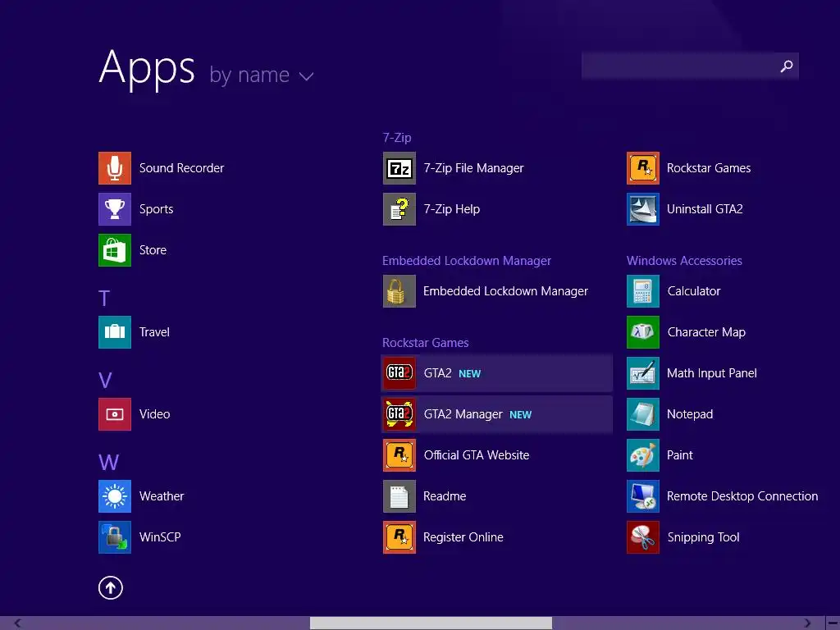Open the Sound Recorder app icon
Screen dimensions: 840x630
pos(115,168)
